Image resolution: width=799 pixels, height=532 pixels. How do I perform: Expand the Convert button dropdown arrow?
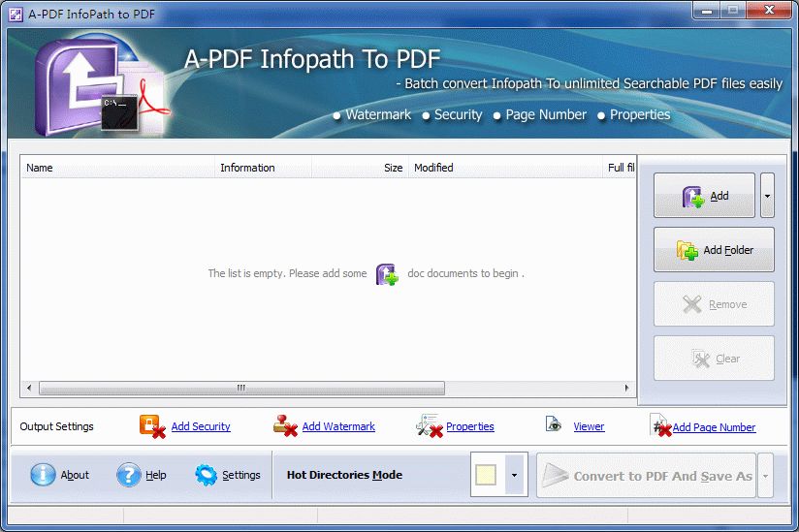tap(765, 476)
